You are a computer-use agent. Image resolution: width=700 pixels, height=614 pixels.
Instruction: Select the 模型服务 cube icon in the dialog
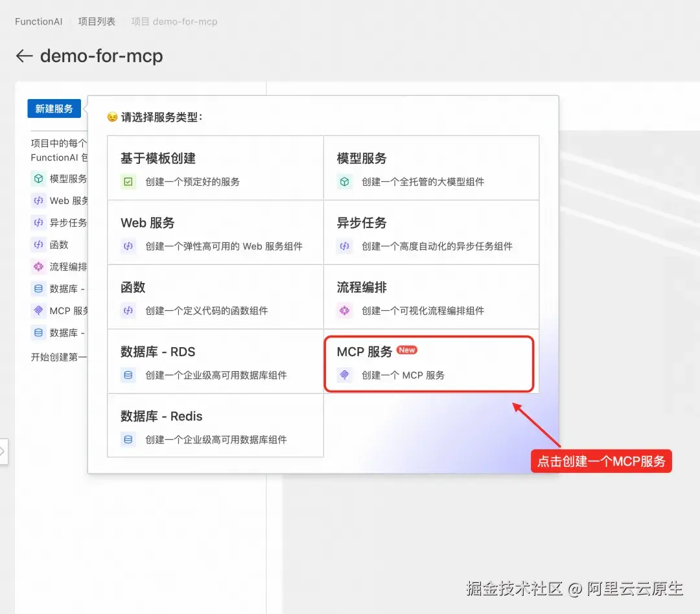pyautogui.click(x=344, y=181)
